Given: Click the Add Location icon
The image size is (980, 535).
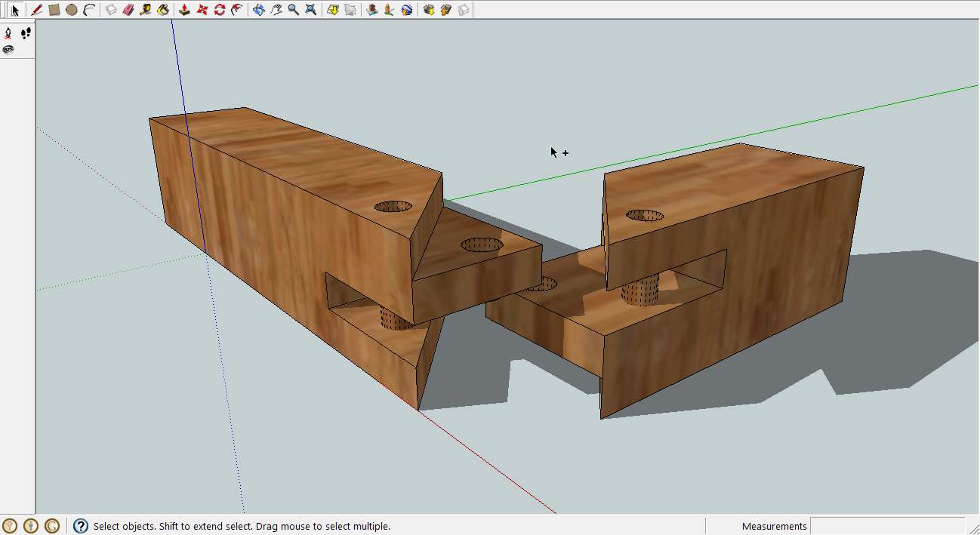Looking at the screenshot, I should pos(332,10).
